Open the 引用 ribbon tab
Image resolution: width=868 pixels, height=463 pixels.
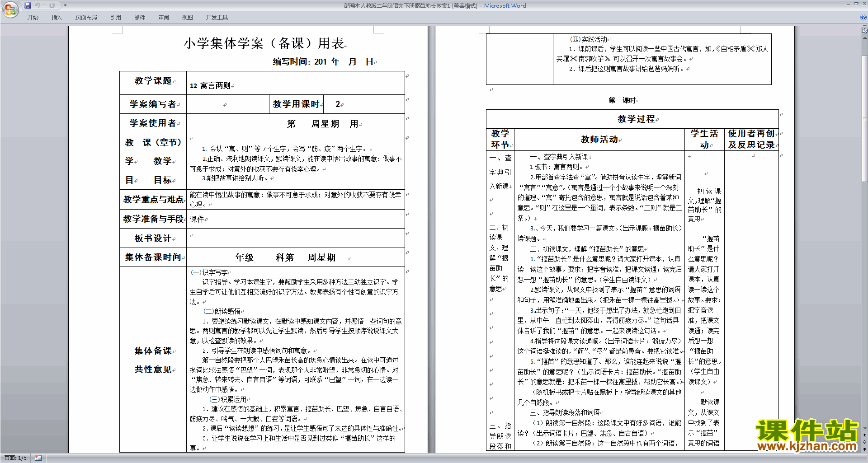tap(116, 18)
